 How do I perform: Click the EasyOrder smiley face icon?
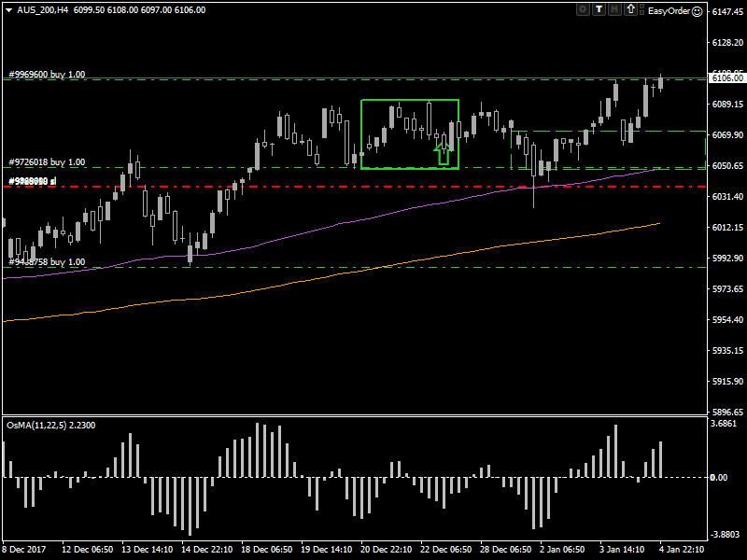[x=697, y=11]
